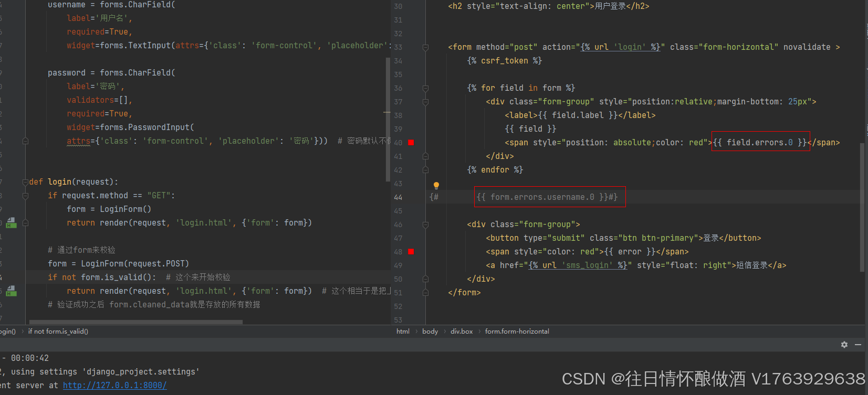Select the html breadcrumb
Image resolution: width=868 pixels, height=395 pixels.
(403, 332)
